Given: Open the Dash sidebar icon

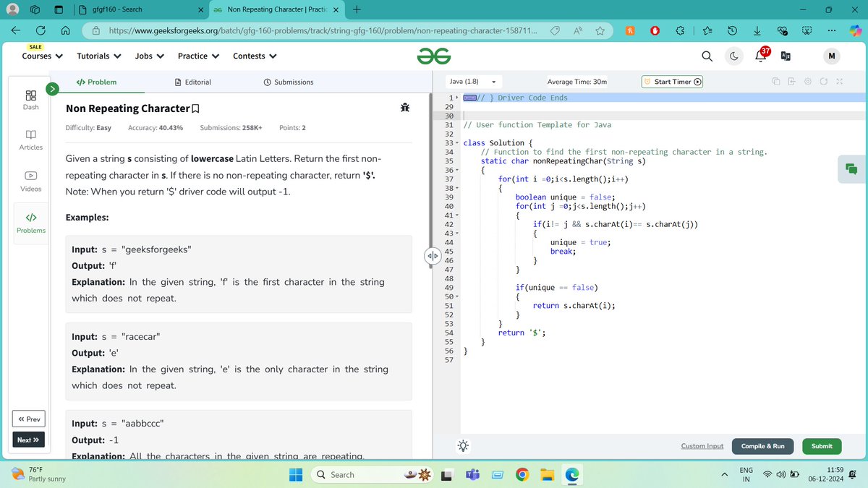Looking at the screenshot, I should point(30,100).
